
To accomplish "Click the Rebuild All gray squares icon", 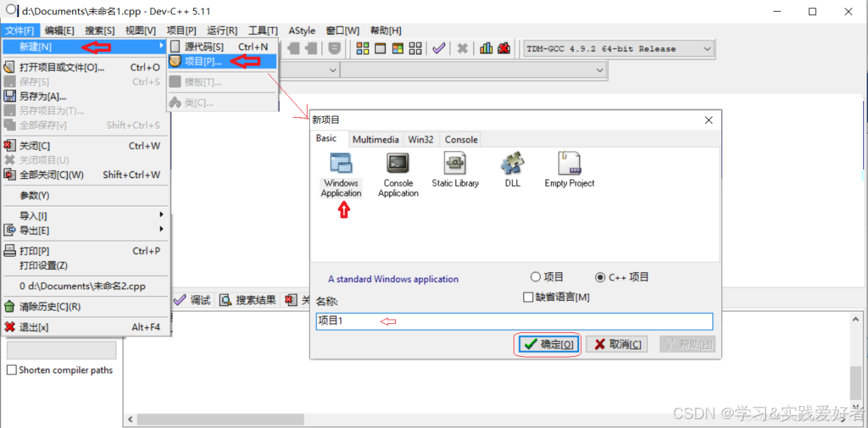I will click(x=415, y=48).
